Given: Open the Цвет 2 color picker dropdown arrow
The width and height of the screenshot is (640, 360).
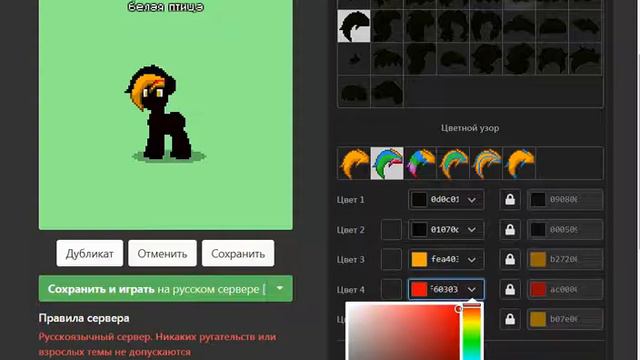Looking at the screenshot, I should [x=471, y=230].
